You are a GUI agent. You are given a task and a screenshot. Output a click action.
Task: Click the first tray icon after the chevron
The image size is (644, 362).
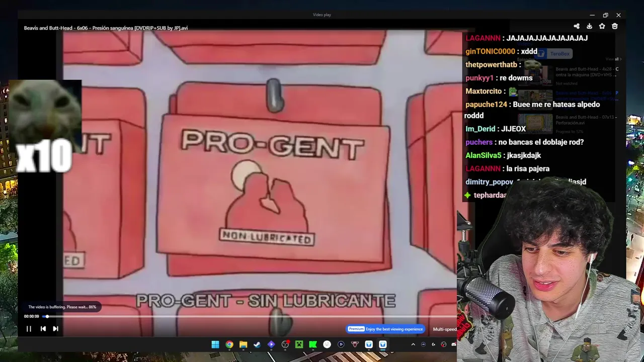click(x=423, y=344)
